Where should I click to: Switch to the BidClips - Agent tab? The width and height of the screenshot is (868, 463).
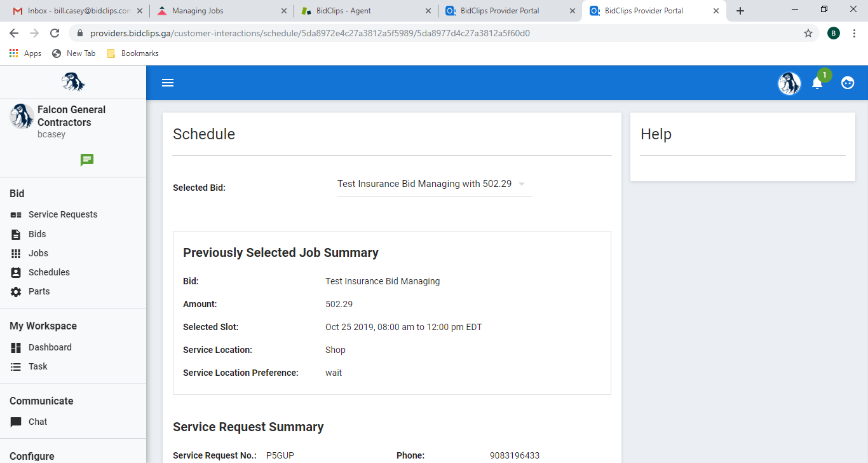(366, 11)
